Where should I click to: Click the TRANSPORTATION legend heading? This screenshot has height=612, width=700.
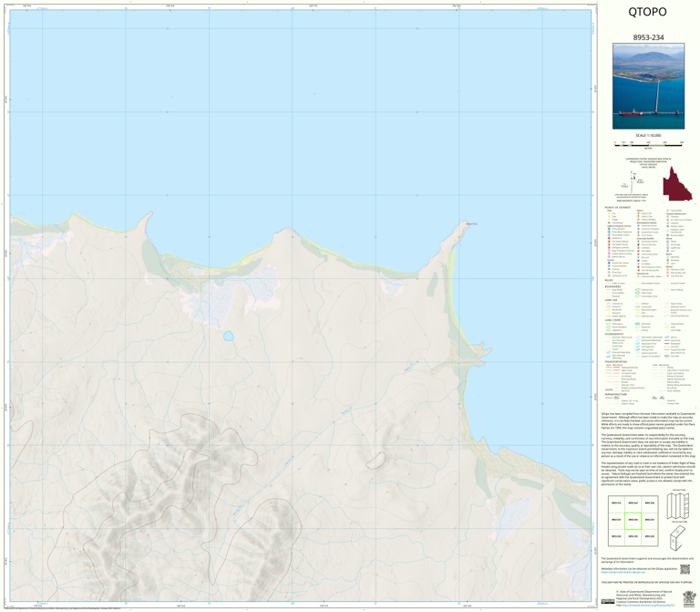pos(615,362)
